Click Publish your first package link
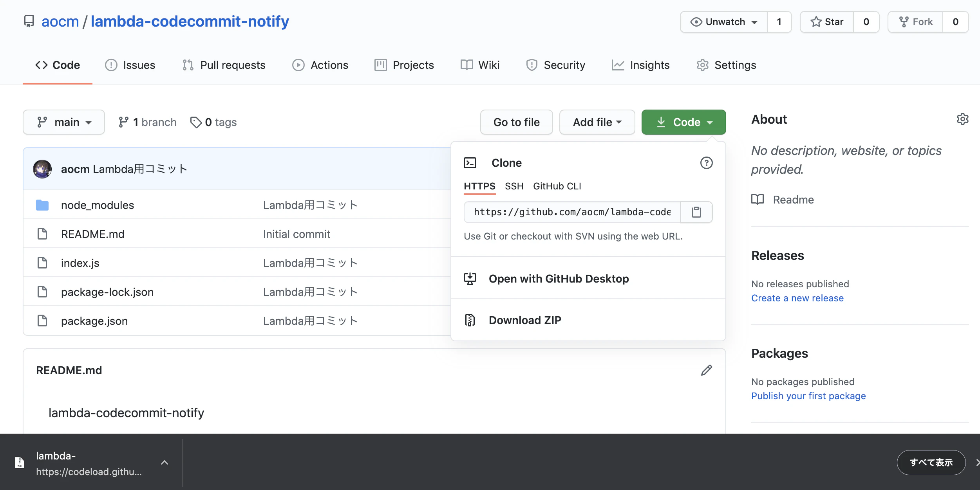The height and width of the screenshot is (490, 980). click(x=808, y=396)
